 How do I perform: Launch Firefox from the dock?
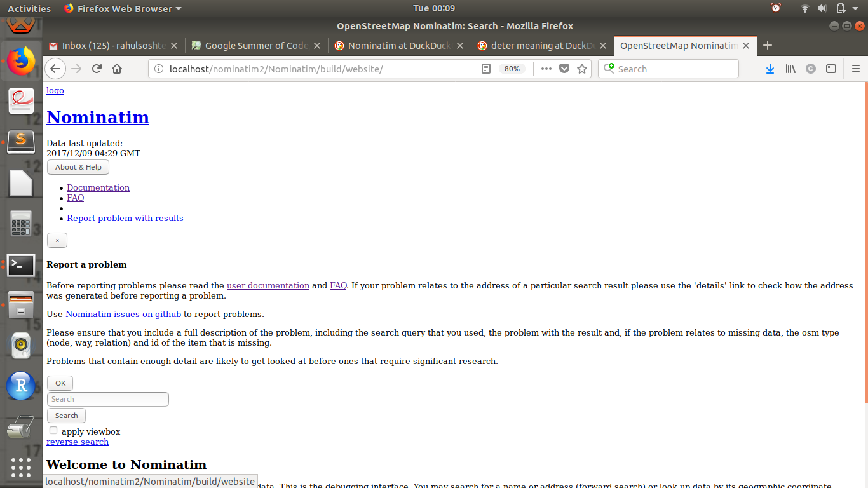coord(21,62)
